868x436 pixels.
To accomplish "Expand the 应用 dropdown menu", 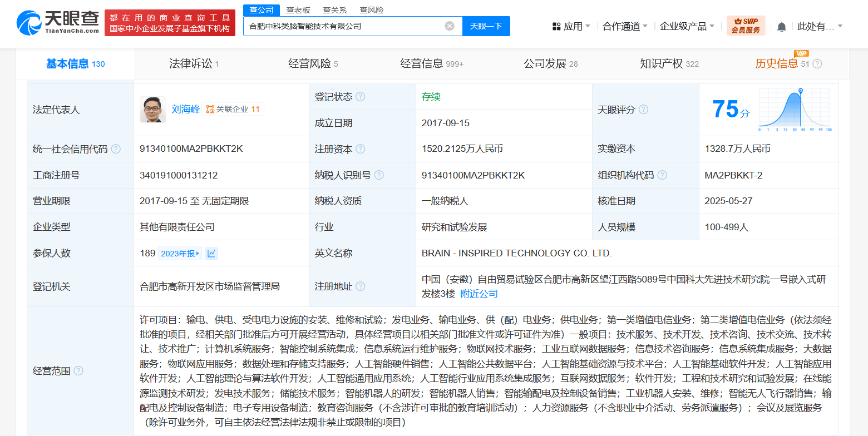I will tap(571, 26).
